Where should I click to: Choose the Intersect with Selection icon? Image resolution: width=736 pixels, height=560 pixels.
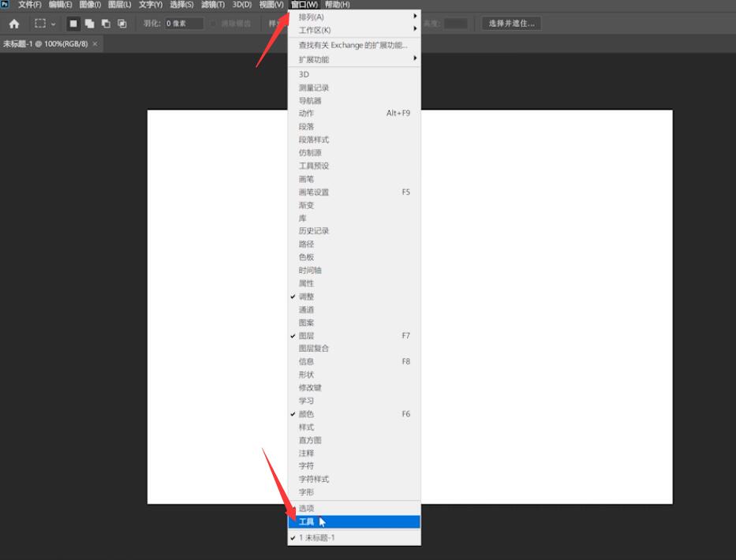pos(122,24)
